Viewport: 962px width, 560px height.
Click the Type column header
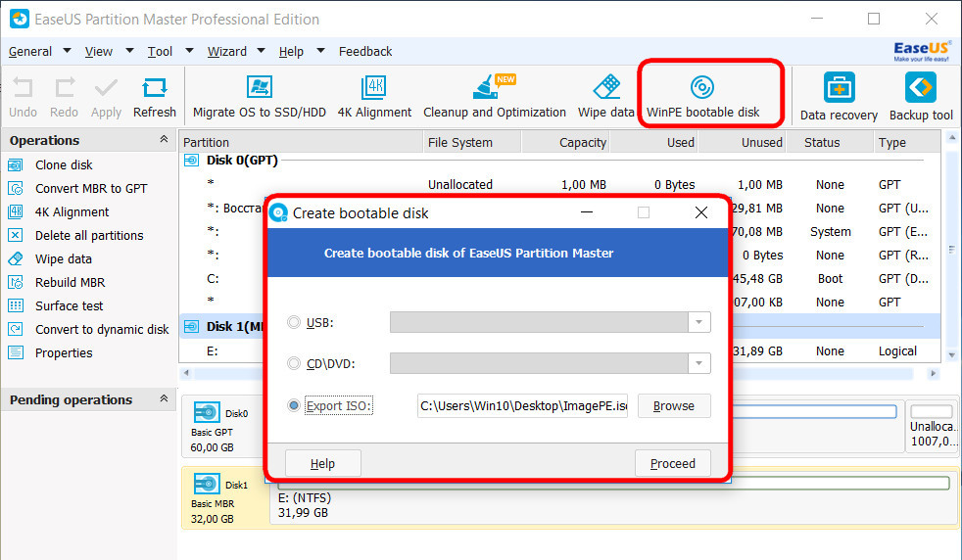[x=906, y=142]
